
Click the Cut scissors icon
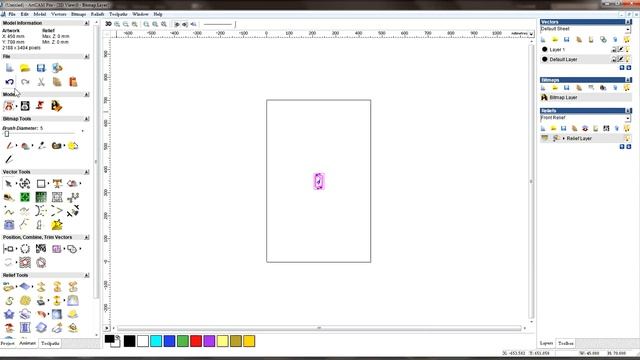coord(41,82)
